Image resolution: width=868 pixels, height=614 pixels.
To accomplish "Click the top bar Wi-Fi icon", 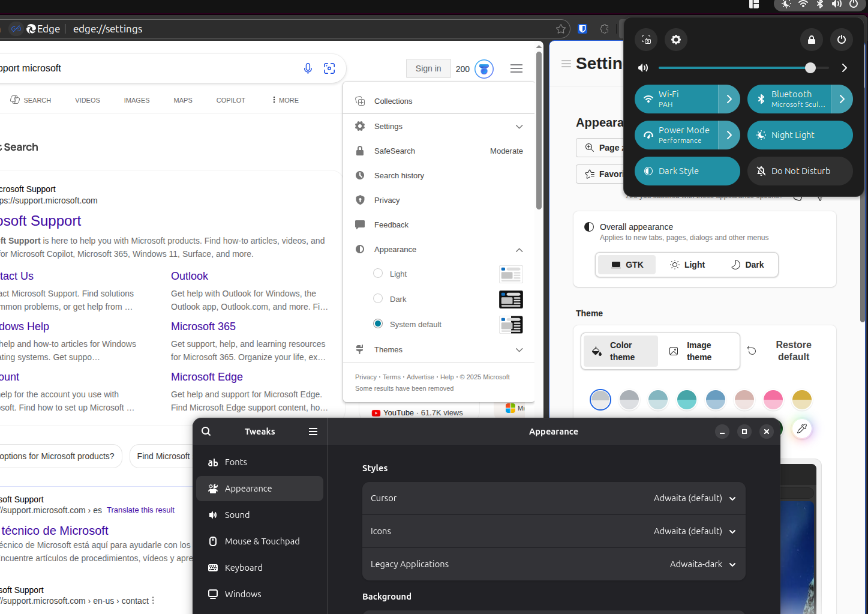I will [x=803, y=4].
